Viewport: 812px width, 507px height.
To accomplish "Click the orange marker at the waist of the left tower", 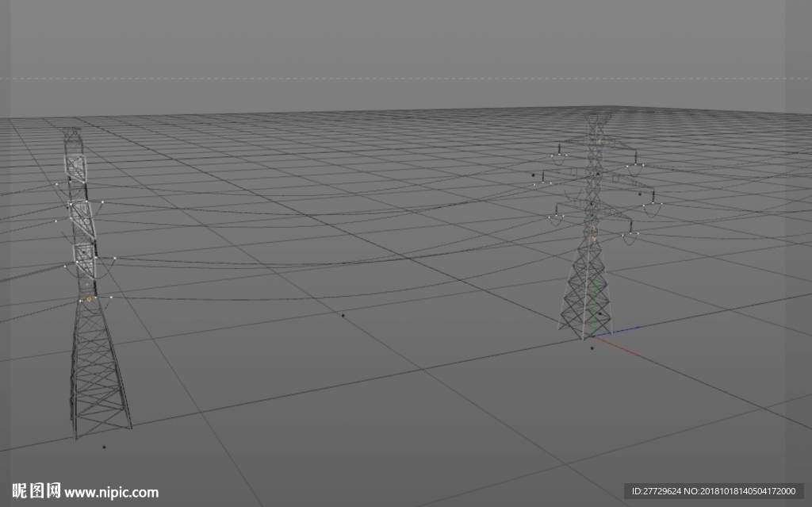I will 89,299.
